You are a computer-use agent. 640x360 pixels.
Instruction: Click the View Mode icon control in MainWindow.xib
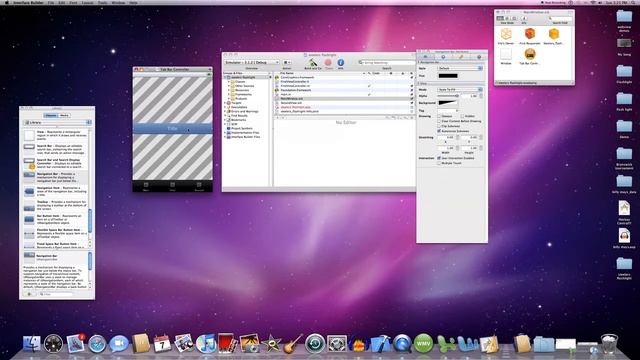tap(507, 18)
